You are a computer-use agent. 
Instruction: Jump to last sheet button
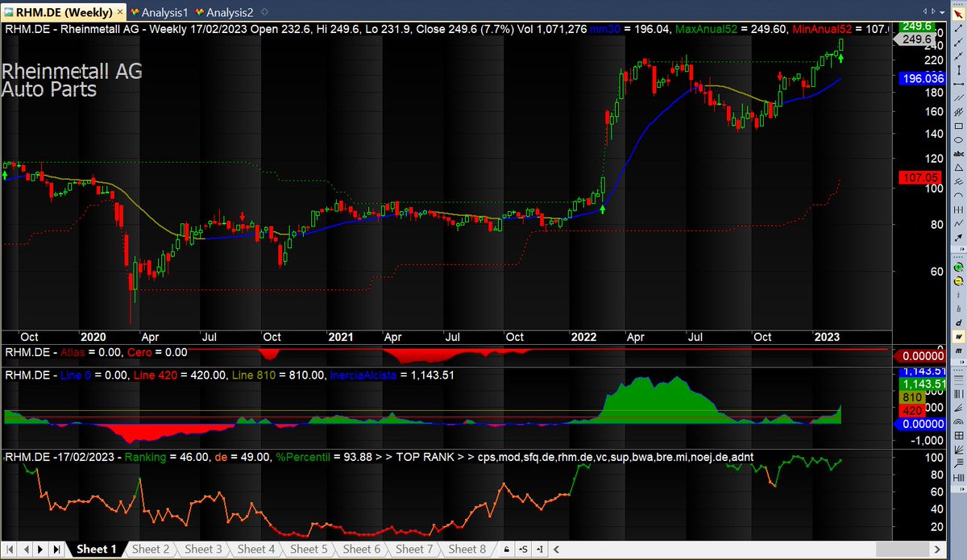[x=56, y=550]
